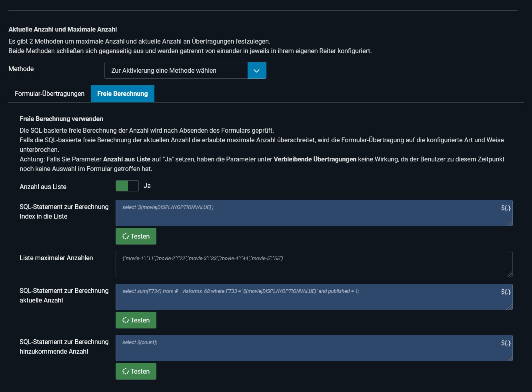Open the 'Zur Aktivierung eine Methode wählen' select
This screenshot has width=532, height=392.
point(176,71)
